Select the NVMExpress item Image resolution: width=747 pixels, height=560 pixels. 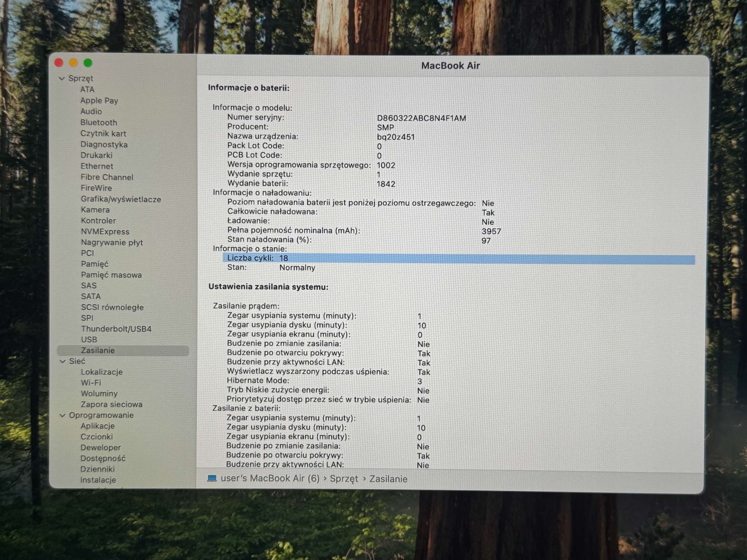pos(105,232)
